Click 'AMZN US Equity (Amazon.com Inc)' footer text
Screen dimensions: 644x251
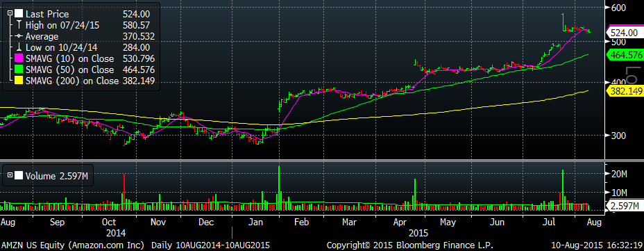pos(73,245)
